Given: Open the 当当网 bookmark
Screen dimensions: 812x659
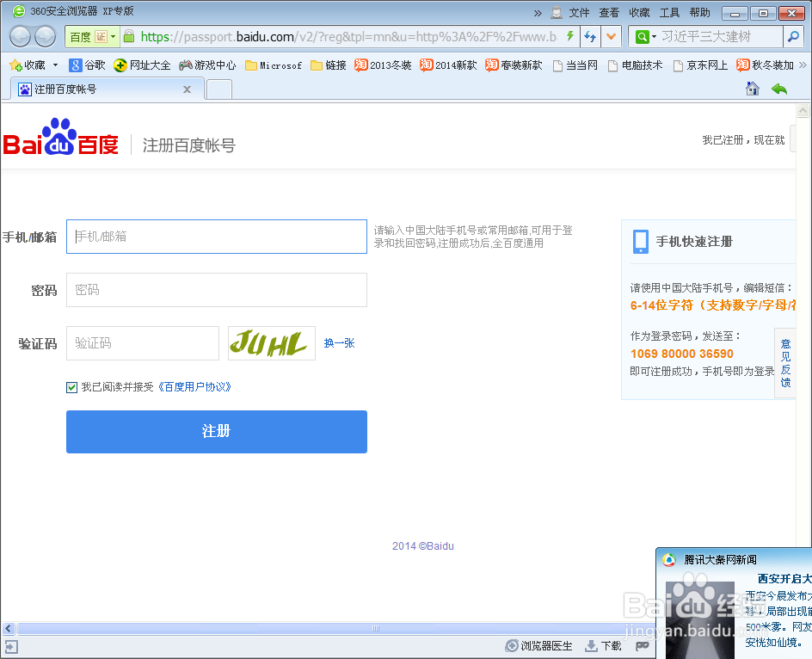Looking at the screenshot, I should point(575,65).
